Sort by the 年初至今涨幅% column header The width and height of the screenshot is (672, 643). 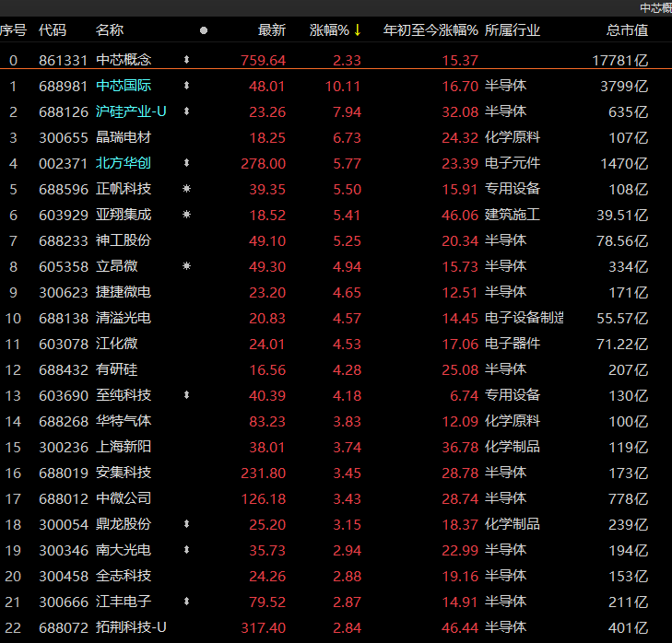[430, 30]
